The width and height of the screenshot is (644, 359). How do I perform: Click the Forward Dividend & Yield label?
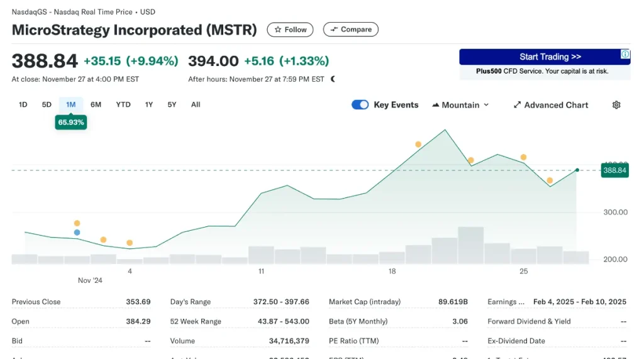pos(529,321)
